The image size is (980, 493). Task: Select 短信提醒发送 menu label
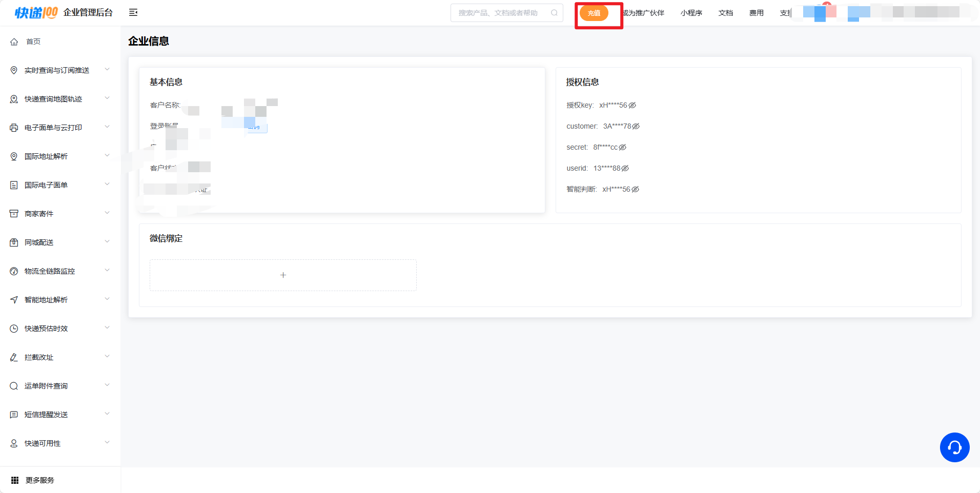pos(46,415)
